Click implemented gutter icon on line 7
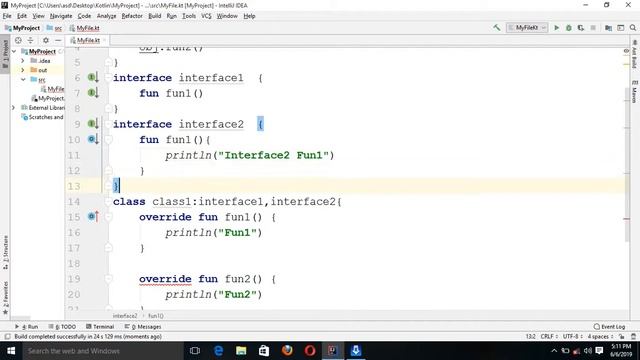The image size is (640, 360). pyautogui.click(x=93, y=93)
